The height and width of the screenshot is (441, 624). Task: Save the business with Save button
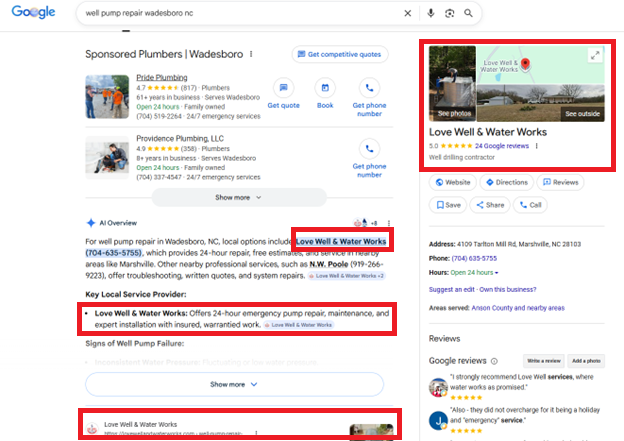pos(448,205)
